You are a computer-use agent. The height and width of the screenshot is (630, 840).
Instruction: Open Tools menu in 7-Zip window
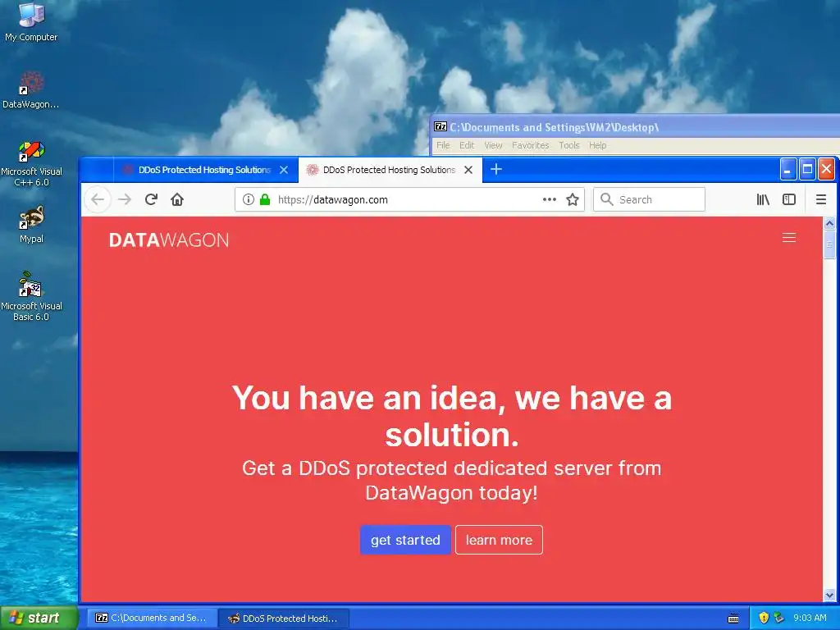(569, 145)
